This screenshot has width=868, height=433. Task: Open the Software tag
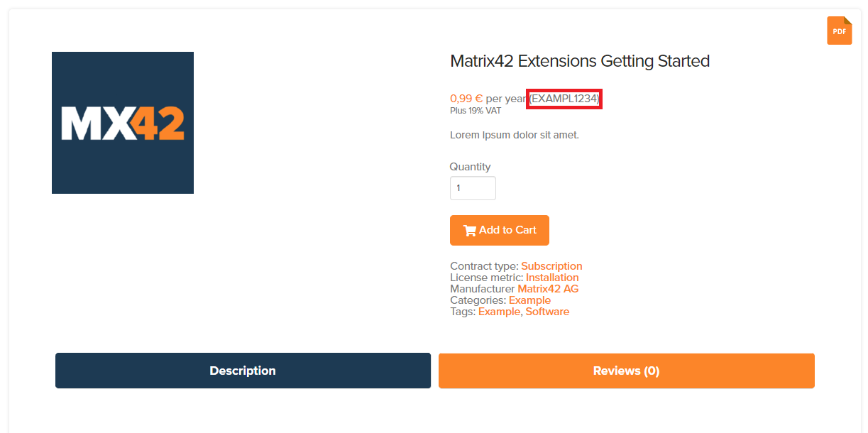click(547, 311)
